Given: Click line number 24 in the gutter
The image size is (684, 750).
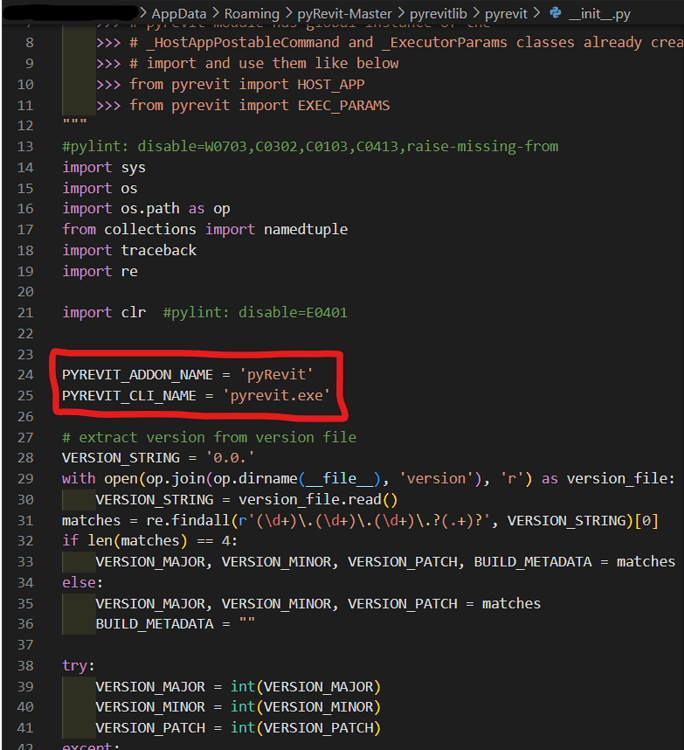Looking at the screenshot, I should tap(25, 375).
